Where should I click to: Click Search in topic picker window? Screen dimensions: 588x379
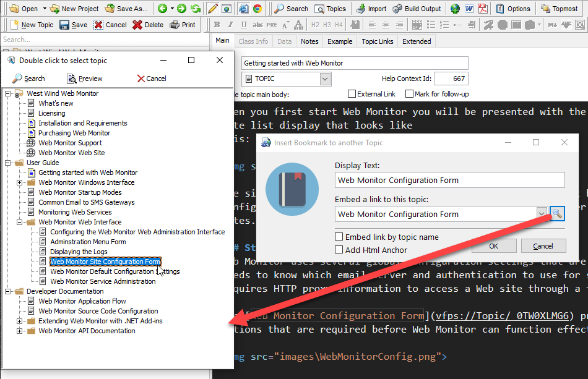click(29, 79)
